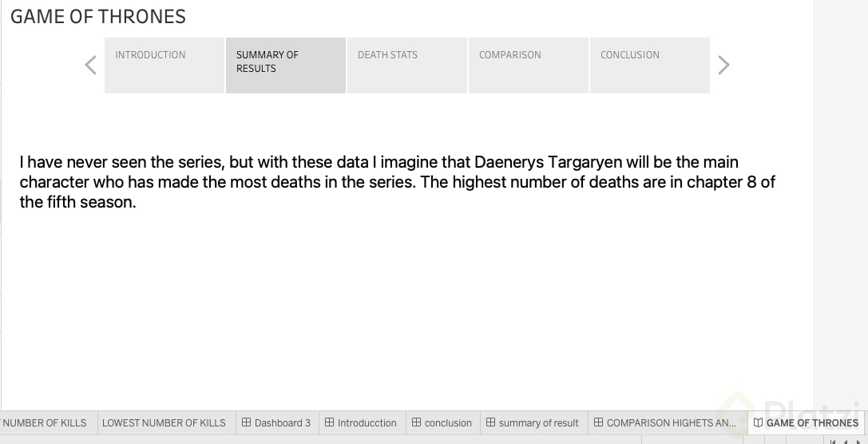Click the summary text mentioning Daenerys Targaryen
This screenshot has height=444, width=868.
398,182
